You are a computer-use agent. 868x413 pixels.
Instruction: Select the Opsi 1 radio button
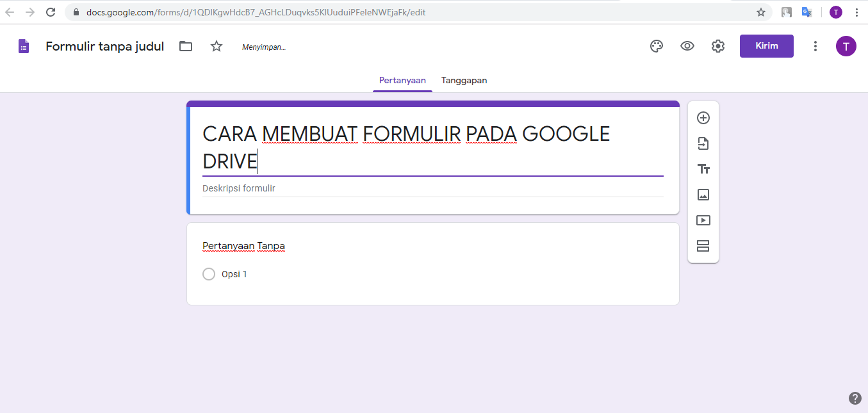[209, 274]
